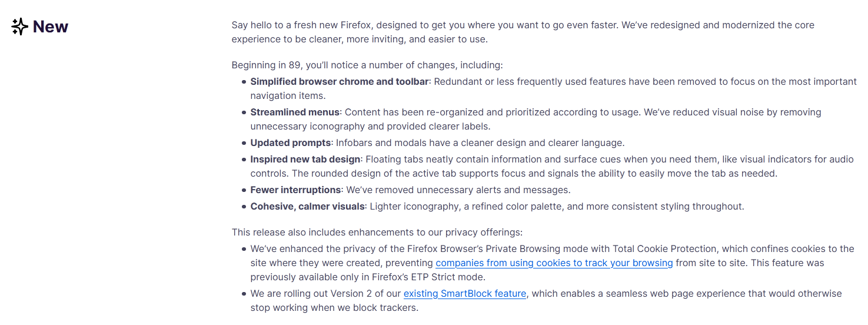Click the "Say hello to a fresh new Firefox" paragraph

(x=523, y=32)
